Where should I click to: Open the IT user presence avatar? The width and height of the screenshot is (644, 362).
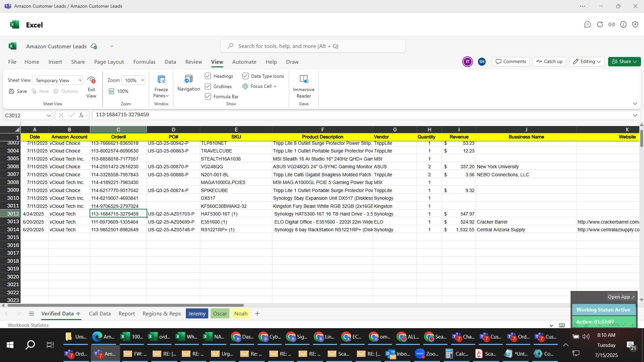click(x=467, y=62)
